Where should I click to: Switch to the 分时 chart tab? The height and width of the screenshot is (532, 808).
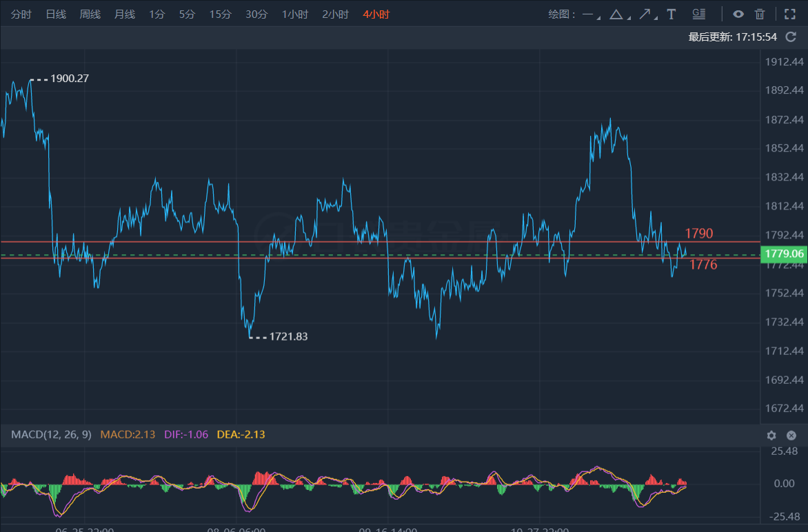(21, 14)
